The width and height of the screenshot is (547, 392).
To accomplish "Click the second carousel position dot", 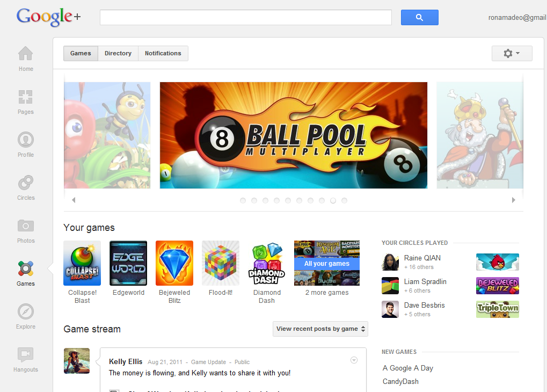I will pyautogui.click(x=254, y=200).
